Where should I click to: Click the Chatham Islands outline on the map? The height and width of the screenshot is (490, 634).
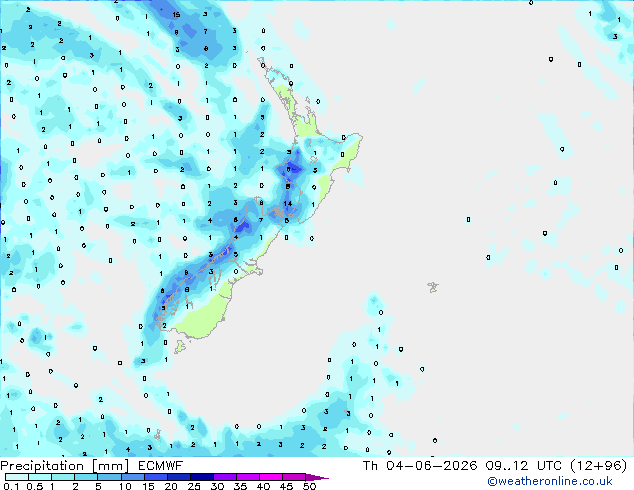coord(433,287)
